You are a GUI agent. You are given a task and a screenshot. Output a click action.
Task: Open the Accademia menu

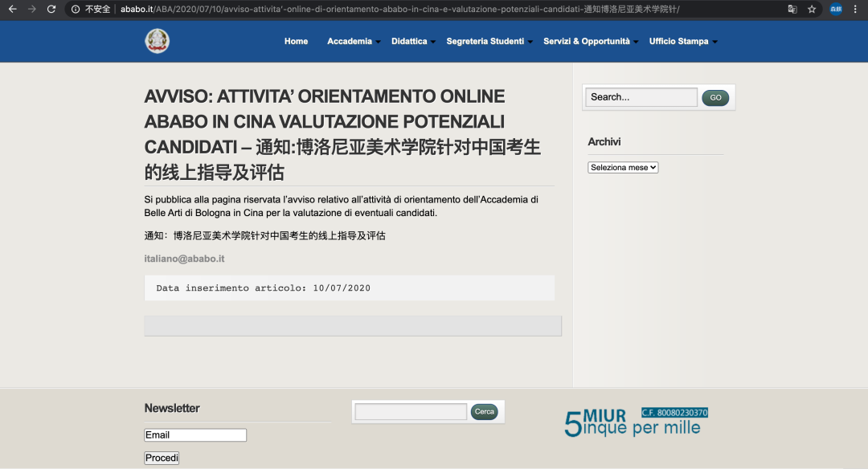[350, 41]
